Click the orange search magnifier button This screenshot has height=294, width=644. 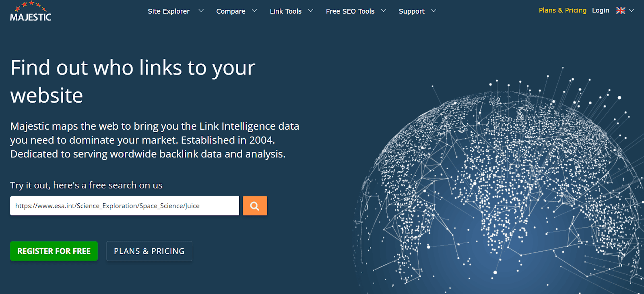coord(255,206)
